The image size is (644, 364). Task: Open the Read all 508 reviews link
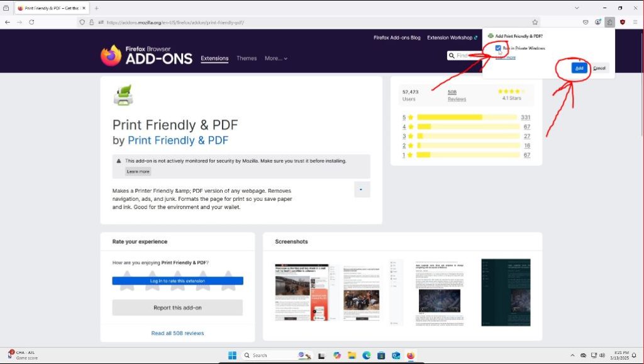(177, 333)
